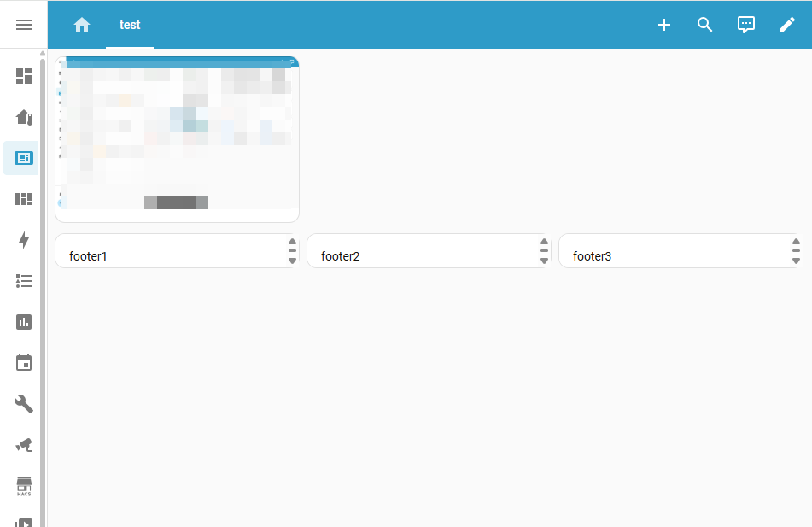Open search with the magnifier icon
Image resolution: width=812 pixels, height=527 pixels.
pyautogui.click(x=704, y=25)
